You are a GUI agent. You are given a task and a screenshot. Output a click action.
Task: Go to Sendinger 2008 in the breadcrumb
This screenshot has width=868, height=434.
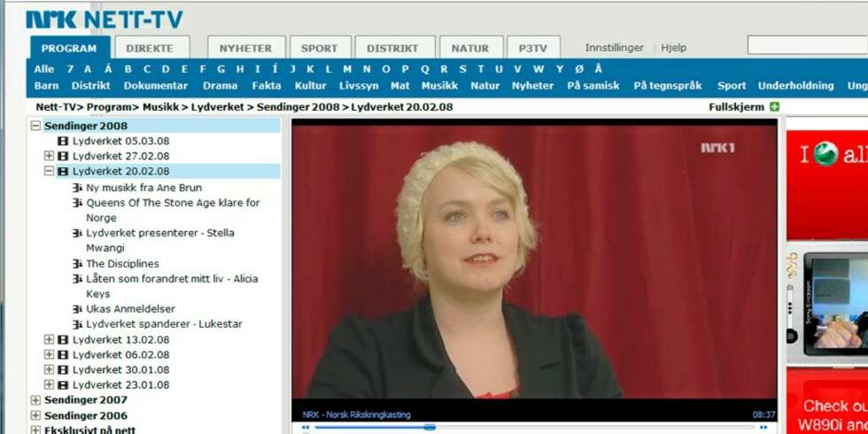pos(298,107)
